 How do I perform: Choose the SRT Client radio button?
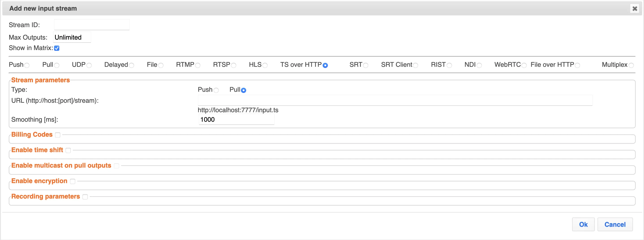click(416, 65)
